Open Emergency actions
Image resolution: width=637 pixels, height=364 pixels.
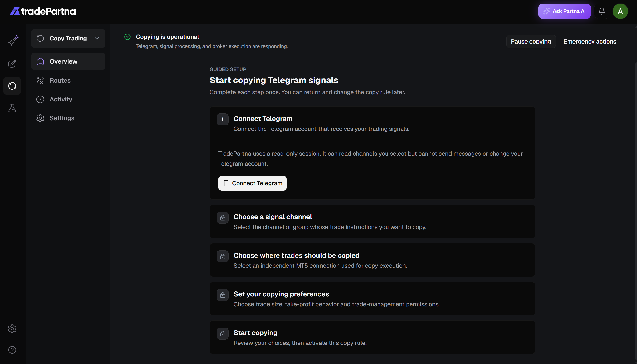click(x=590, y=41)
